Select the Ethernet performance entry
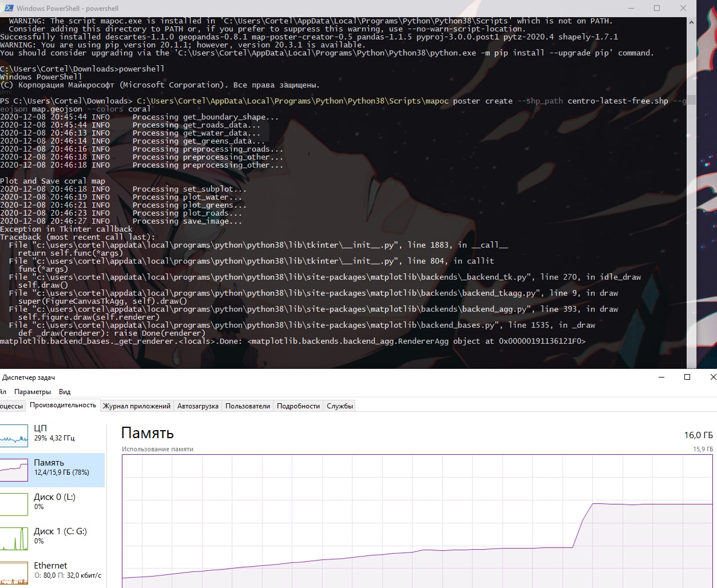This screenshot has width=717, height=588. [52, 573]
